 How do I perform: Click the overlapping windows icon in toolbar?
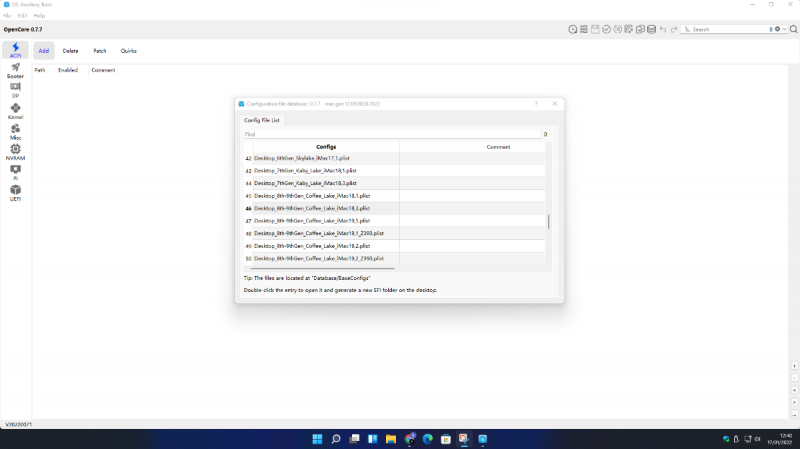640,30
